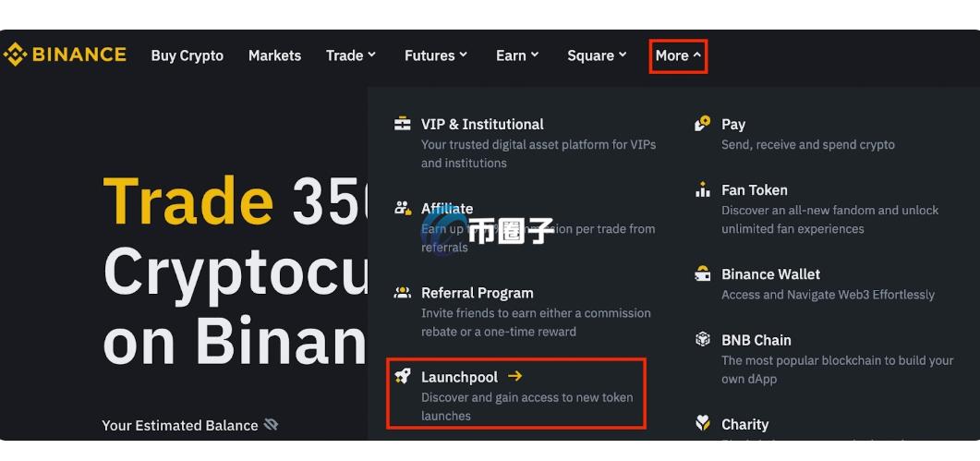Screen dimensions: 980x461
Task: Click the VIP & Institutional briefcase icon
Action: [403, 124]
